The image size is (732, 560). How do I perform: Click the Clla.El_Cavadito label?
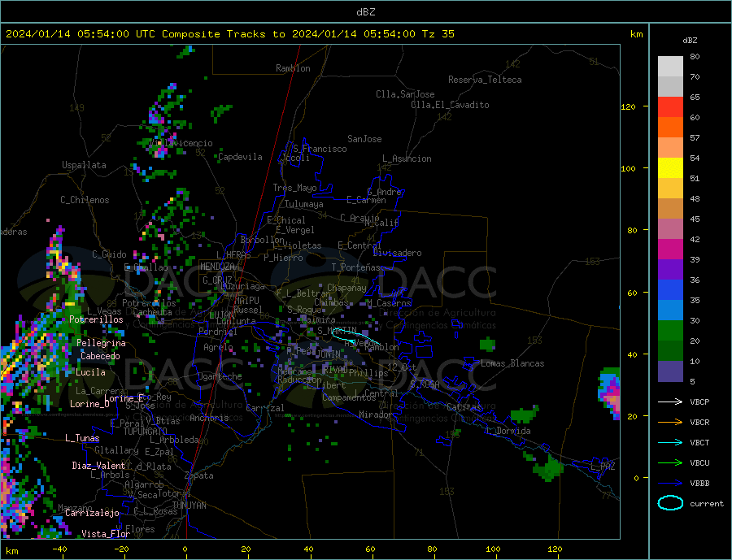coord(450,105)
